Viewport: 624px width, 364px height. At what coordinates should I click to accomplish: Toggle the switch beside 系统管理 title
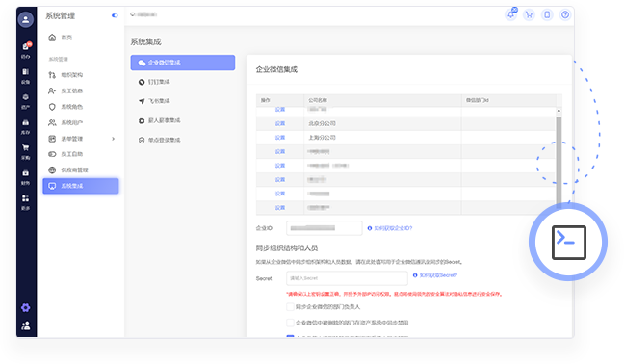point(115,15)
